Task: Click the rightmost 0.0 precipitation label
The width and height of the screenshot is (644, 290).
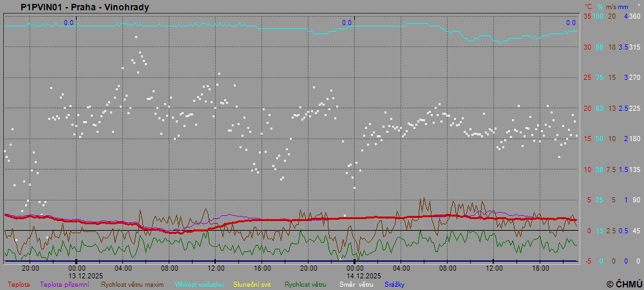Action: 571,23
